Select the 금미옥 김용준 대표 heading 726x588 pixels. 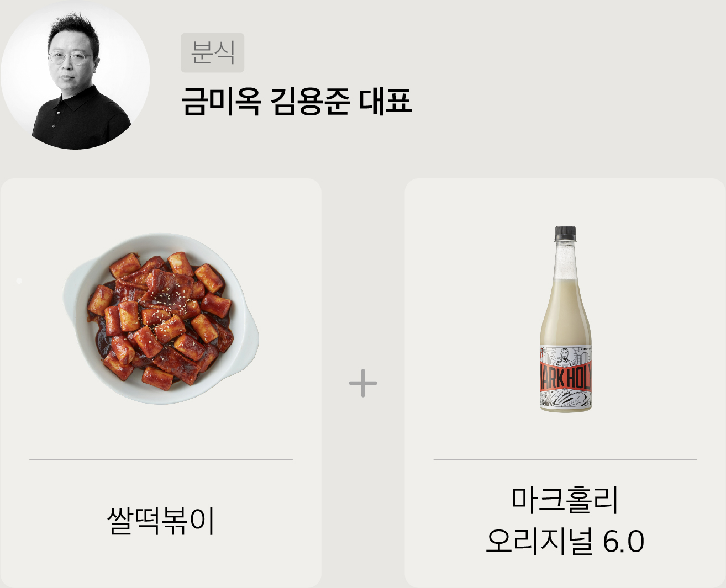(x=297, y=102)
